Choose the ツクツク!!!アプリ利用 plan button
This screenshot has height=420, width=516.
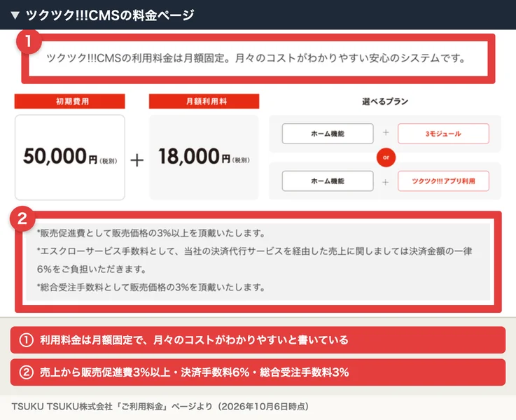(x=443, y=181)
